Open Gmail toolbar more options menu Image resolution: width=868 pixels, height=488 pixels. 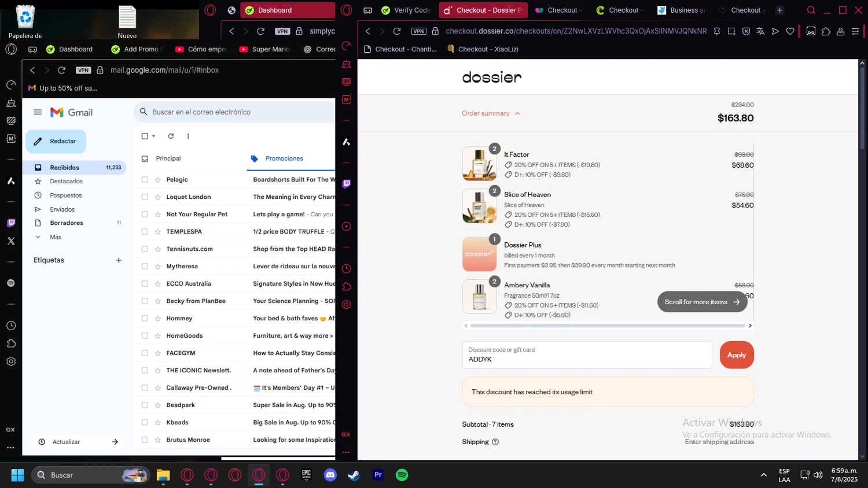click(x=188, y=136)
